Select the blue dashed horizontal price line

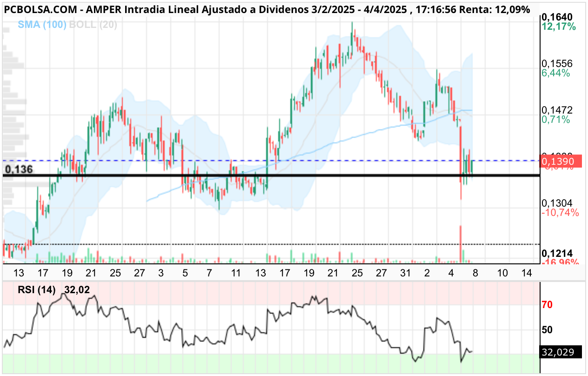(x=272, y=161)
